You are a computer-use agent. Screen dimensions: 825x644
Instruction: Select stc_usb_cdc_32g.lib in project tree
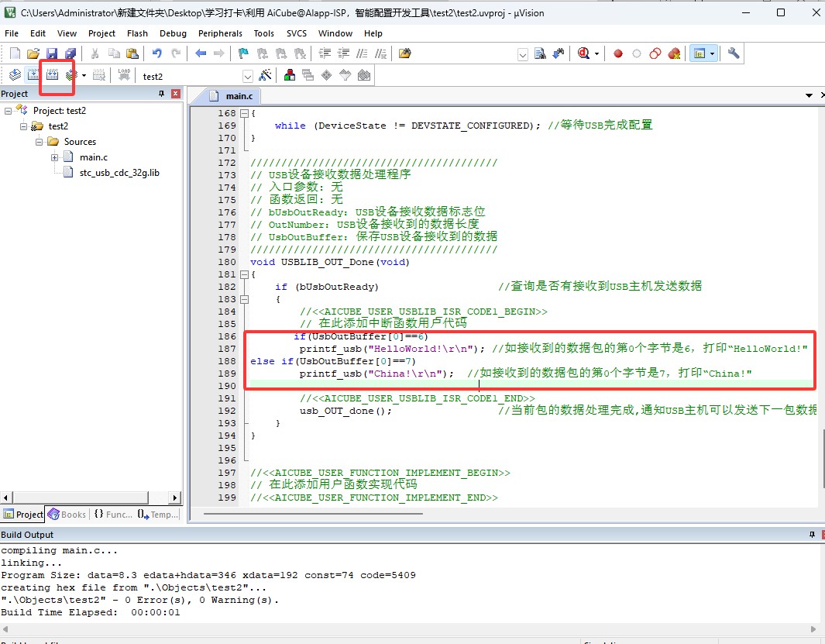(119, 173)
